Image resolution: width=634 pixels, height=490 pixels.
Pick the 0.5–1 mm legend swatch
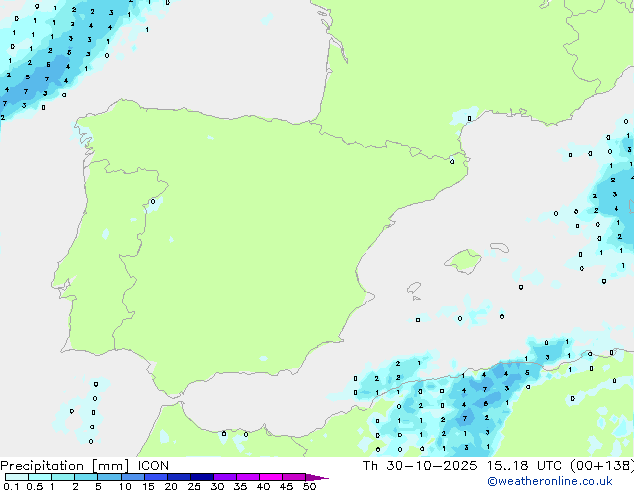pos(40,477)
